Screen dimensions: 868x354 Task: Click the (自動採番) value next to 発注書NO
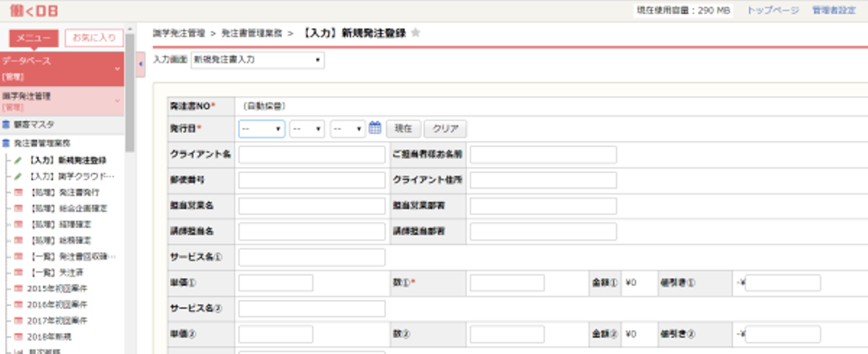263,106
